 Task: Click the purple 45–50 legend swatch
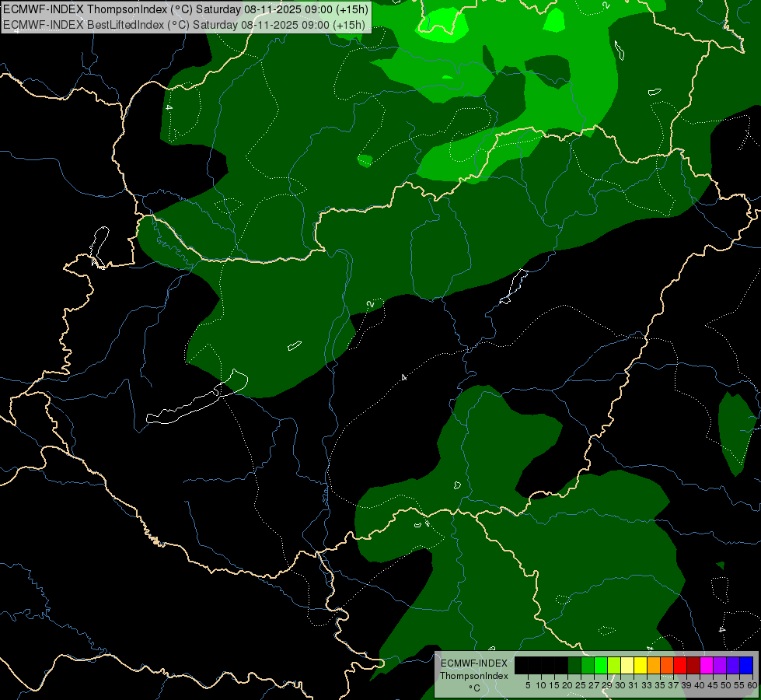tap(720, 665)
